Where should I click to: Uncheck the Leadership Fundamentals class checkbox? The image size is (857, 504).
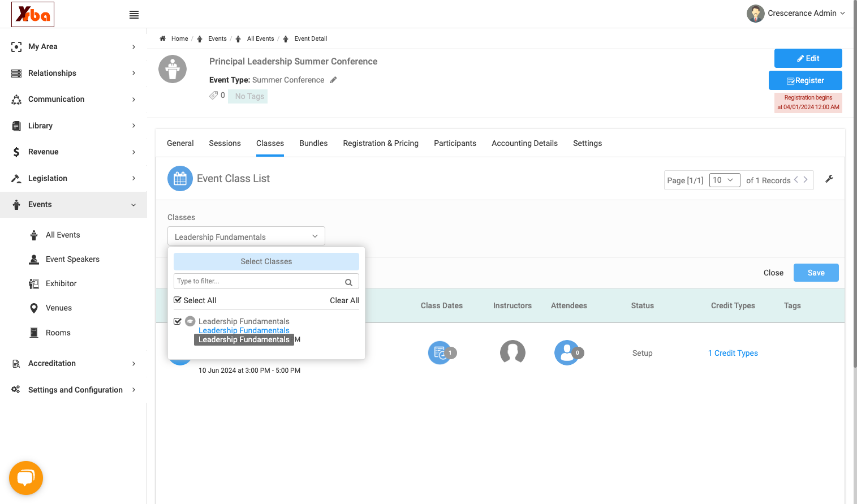[178, 321]
